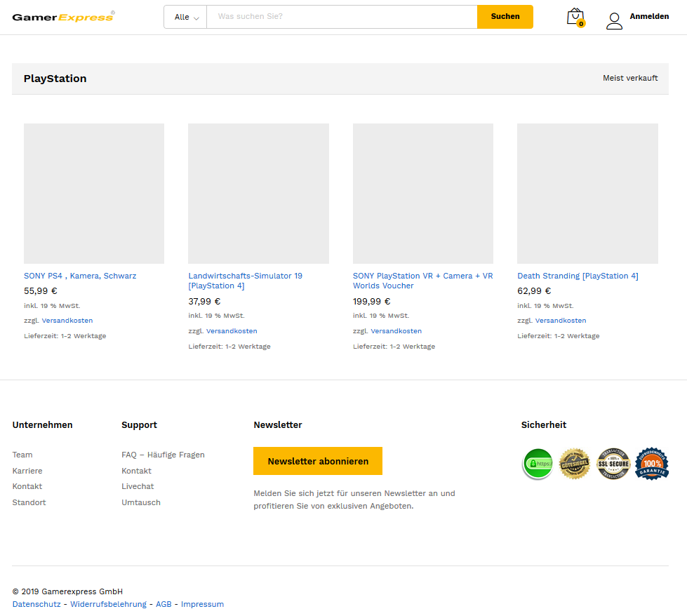687x616 pixels.
Task: Open the AGB footer link
Action: (x=164, y=604)
